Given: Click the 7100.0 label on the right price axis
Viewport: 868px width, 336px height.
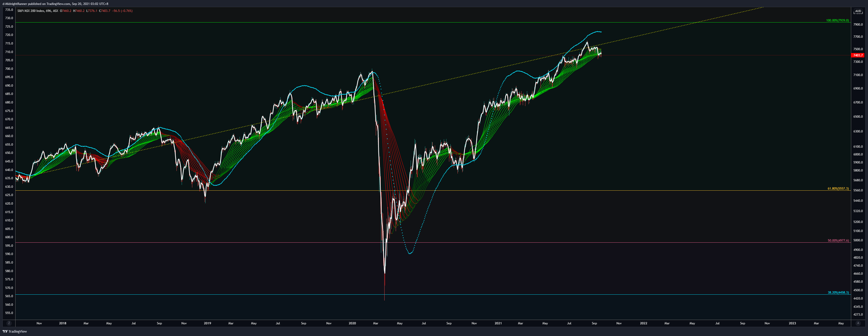Looking at the screenshot, I should [x=858, y=75].
